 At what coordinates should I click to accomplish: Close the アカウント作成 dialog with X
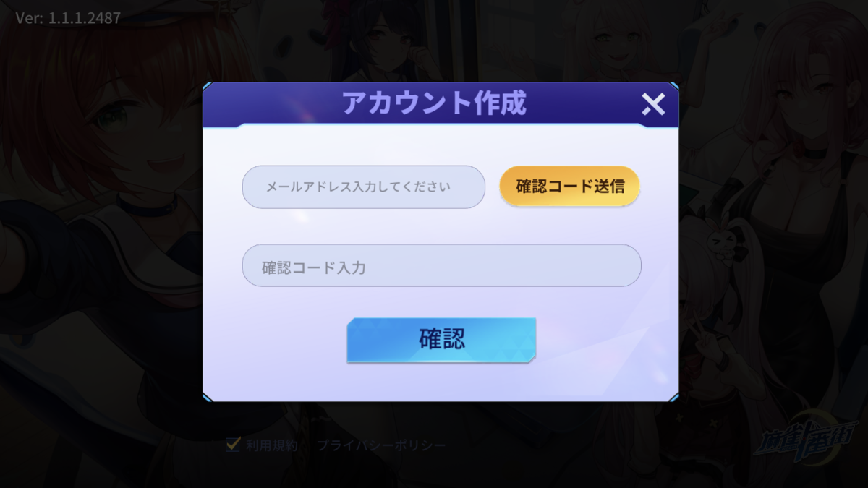pyautogui.click(x=653, y=105)
